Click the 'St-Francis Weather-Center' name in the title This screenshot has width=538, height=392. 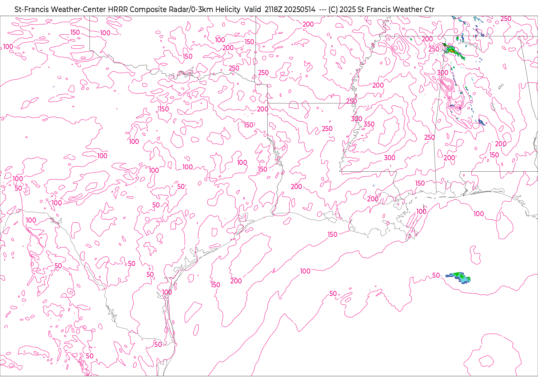click(60, 10)
